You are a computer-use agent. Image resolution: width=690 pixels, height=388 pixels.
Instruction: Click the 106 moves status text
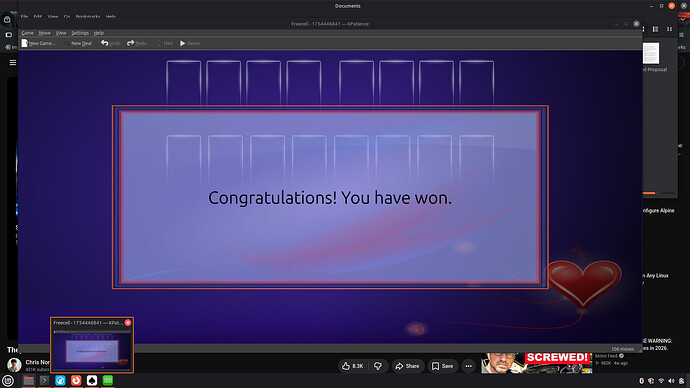point(622,349)
